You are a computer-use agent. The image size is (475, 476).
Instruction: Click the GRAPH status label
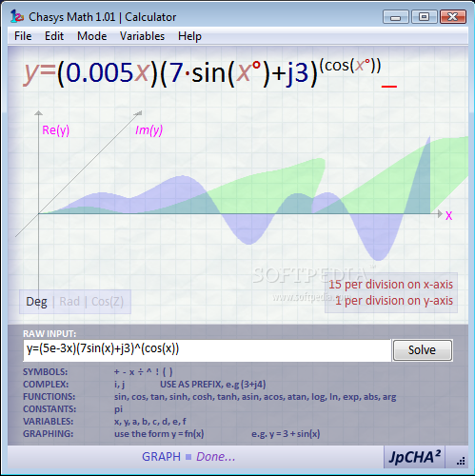pos(161,457)
